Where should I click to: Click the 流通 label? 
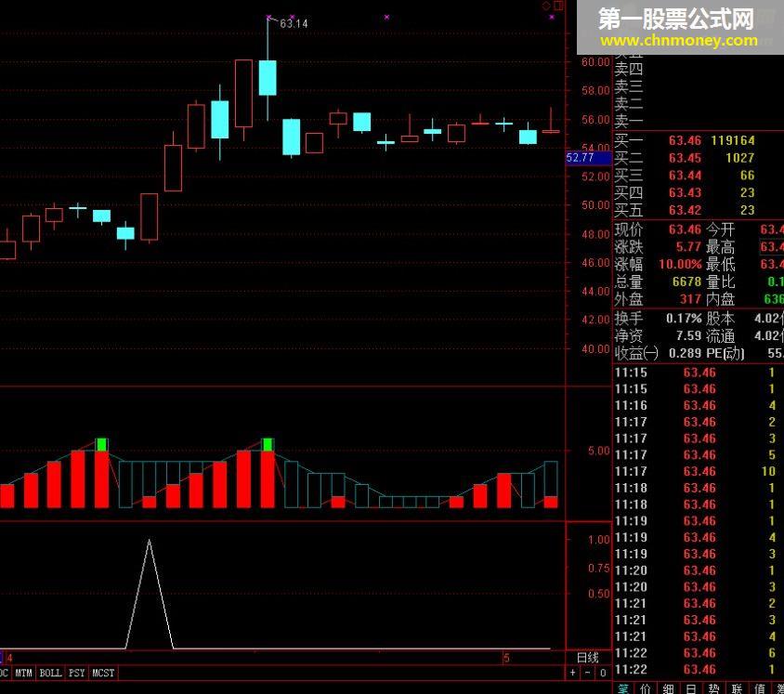721,336
